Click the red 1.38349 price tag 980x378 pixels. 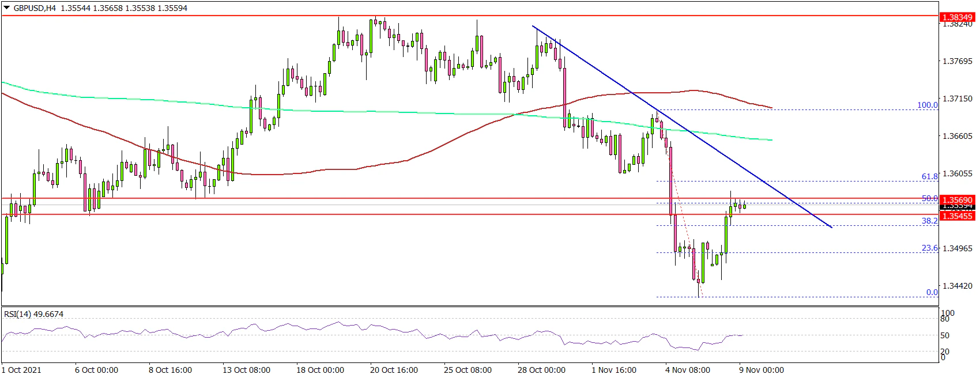[x=957, y=18]
